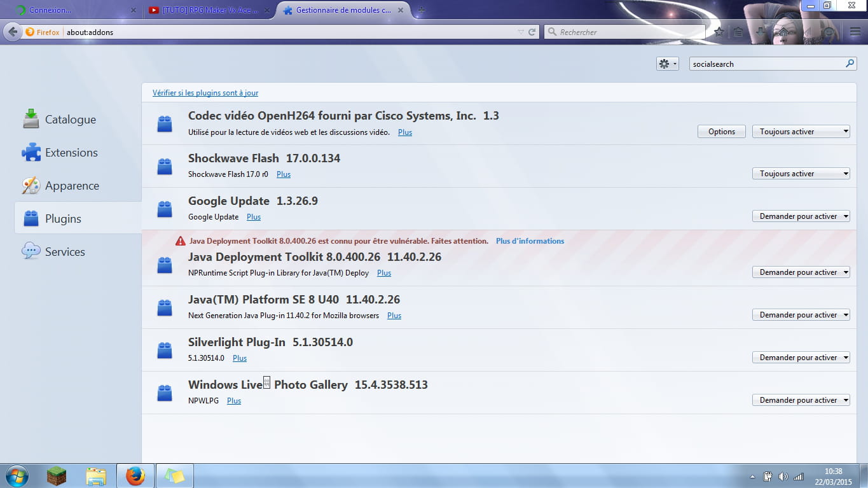The width and height of the screenshot is (868, 488).
Task: Click the Java Deployment Toolkit brick icon
Action: point(165,265)
